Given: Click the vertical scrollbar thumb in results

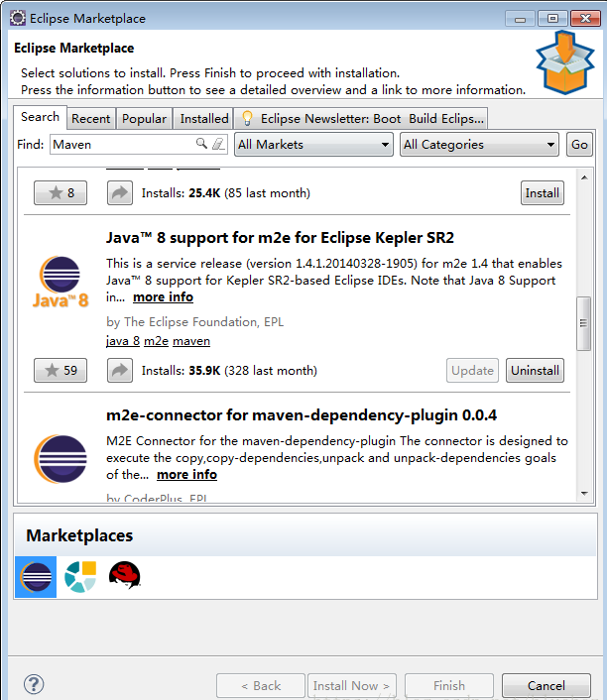Looking at the screenshot, I should pos(584,323).
